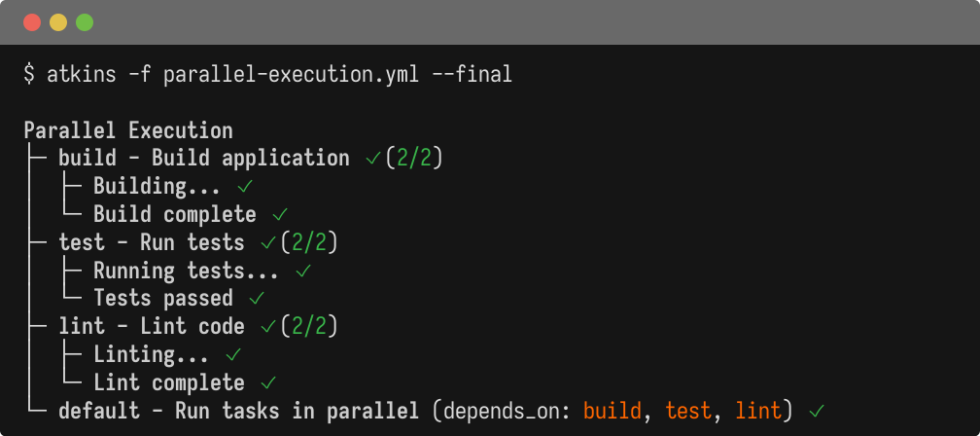Select the test - Run tests tree row

(151, 242)
